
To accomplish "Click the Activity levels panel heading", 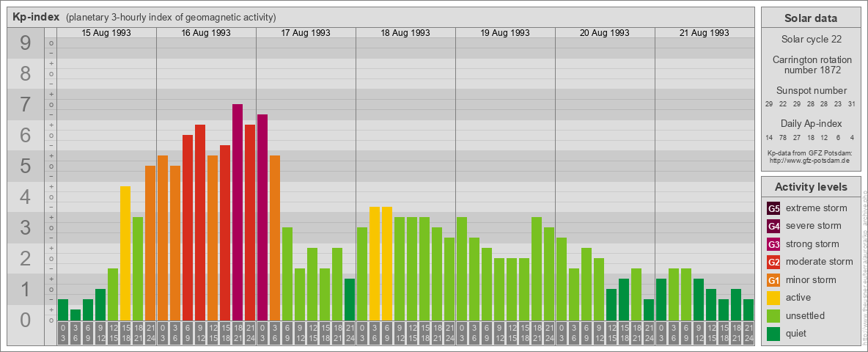I will click(811, 187).
